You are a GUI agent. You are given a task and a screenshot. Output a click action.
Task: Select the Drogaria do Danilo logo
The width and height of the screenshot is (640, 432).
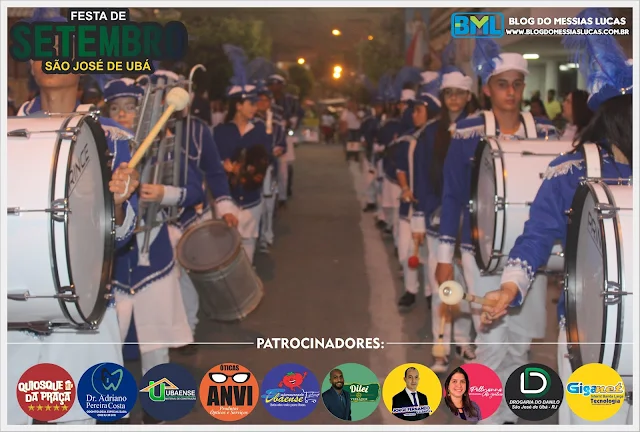(x=534, y=392)
